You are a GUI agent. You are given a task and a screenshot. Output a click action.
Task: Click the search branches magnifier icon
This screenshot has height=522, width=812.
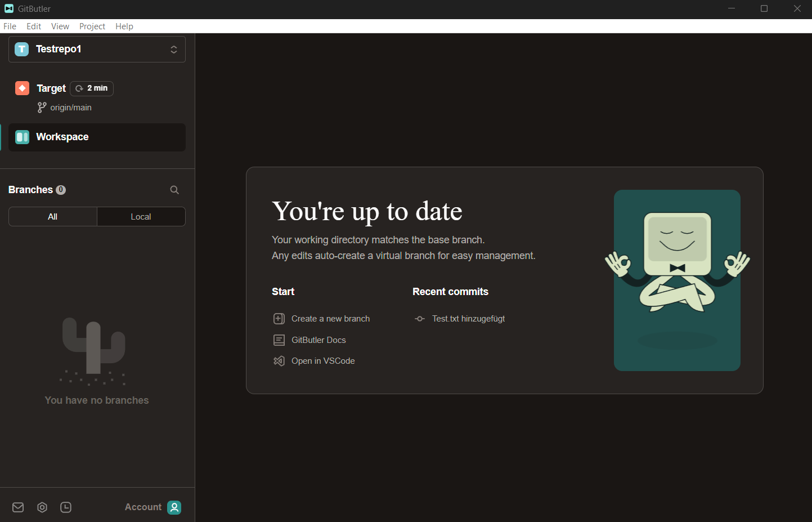click(x=174, y=190)
